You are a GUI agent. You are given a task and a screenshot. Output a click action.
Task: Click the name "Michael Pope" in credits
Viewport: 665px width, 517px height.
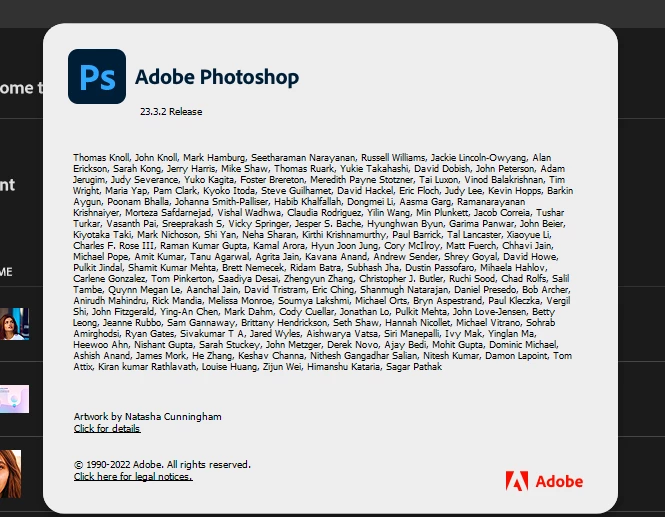click(x=101, y=257)
